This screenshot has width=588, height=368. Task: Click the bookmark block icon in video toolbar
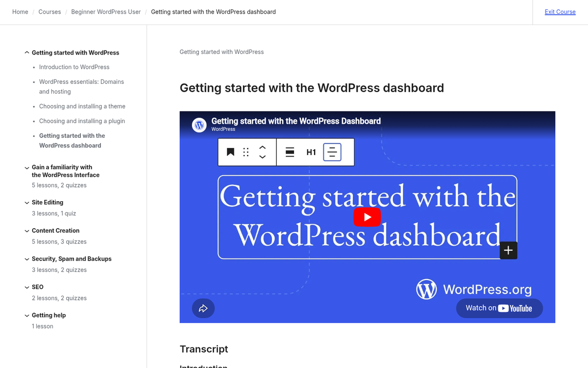pos(230,152)
